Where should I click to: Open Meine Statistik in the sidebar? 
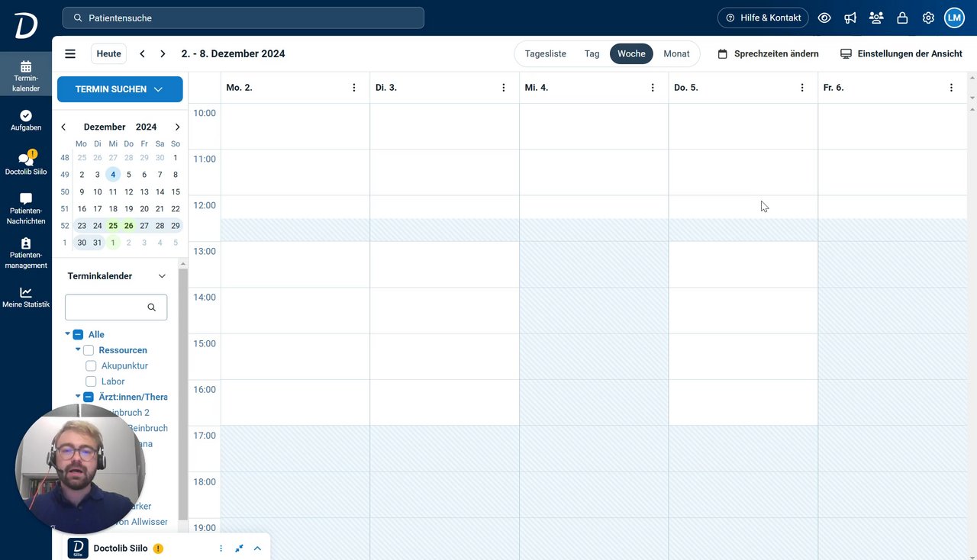(26, 298)
